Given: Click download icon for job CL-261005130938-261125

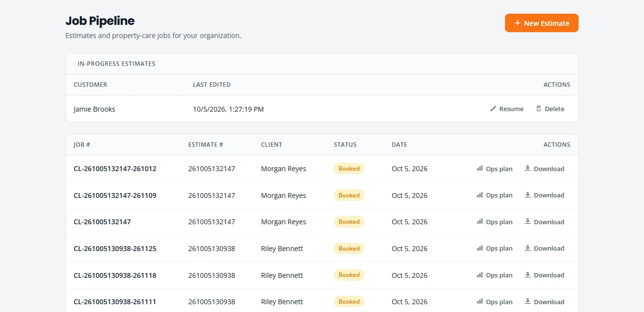Looking at the screenshot, I should (x=527, y=248).
